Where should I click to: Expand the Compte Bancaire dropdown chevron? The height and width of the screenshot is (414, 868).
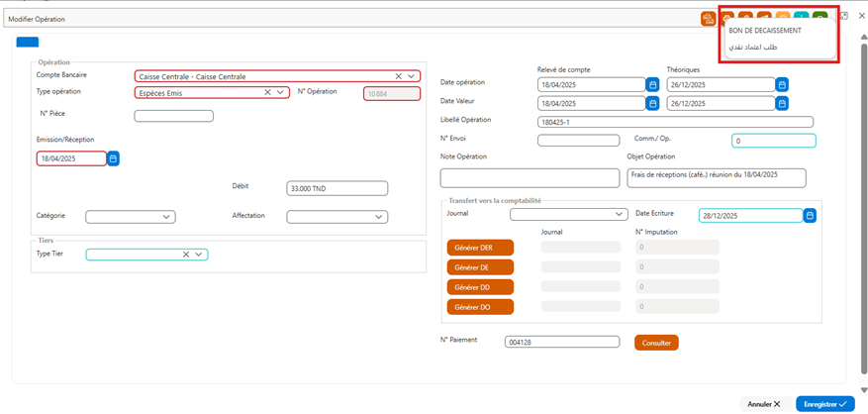click(412, 76)
